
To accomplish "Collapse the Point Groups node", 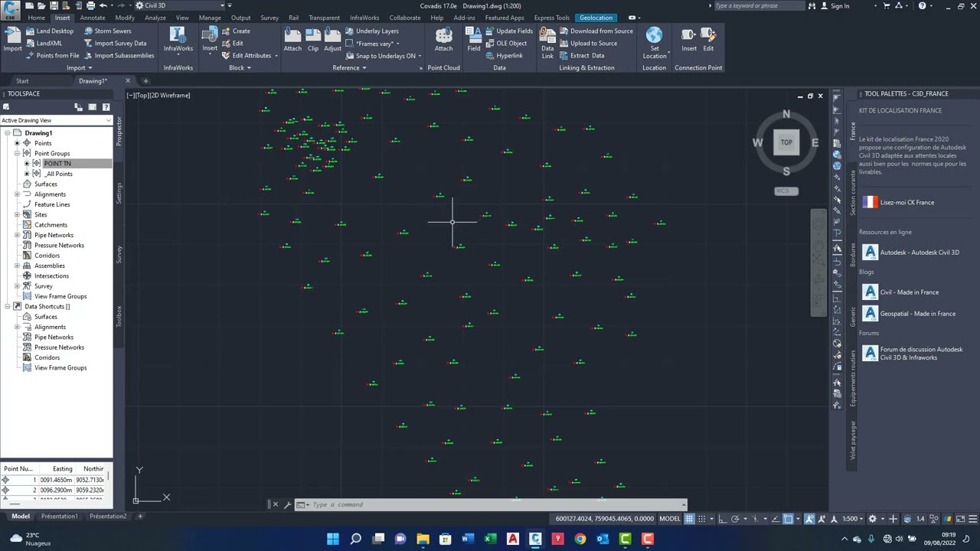I will click(x=18, y=154).
